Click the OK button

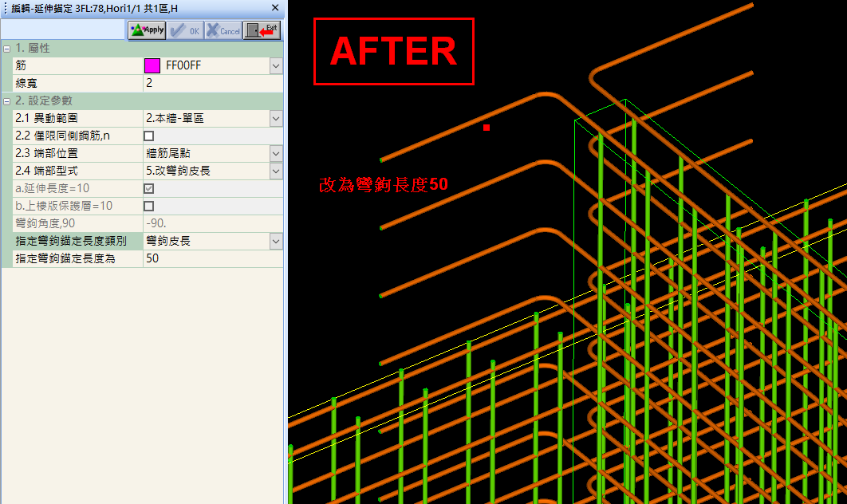point(185,30)
